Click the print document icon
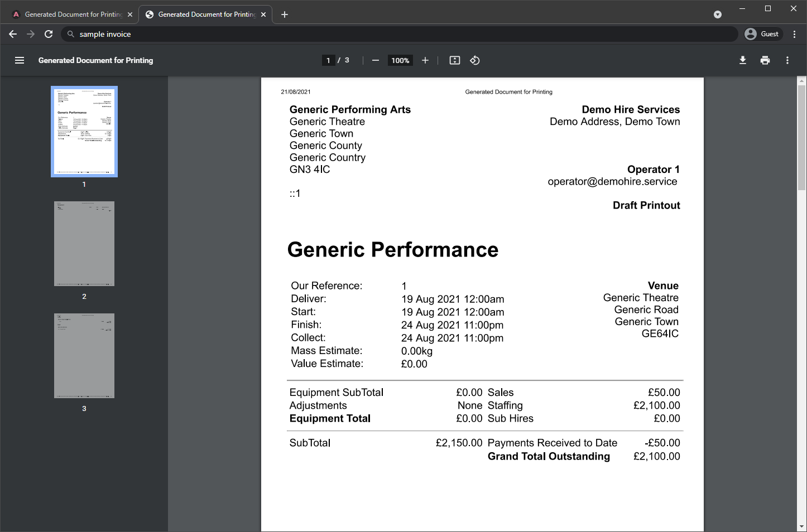Viewport: 807px width, 532px height. (x=765, y=60)
